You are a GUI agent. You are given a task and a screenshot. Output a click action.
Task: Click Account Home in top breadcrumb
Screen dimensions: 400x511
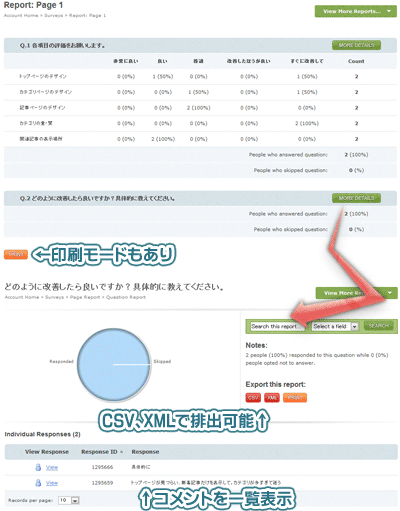point(21,15)
